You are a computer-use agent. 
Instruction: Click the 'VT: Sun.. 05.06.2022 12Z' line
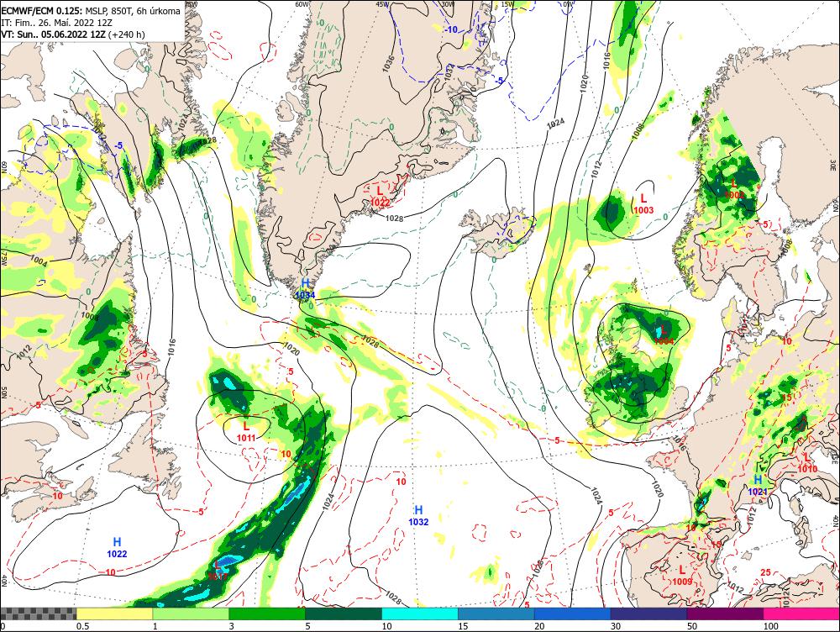click(x=53, y=34)
